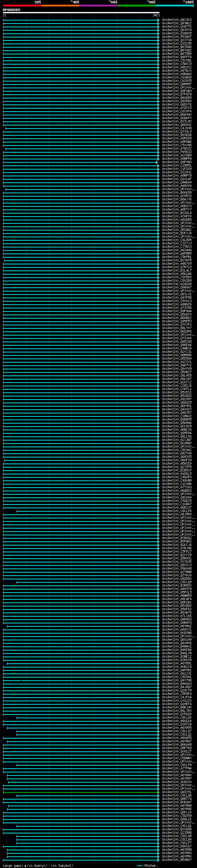Select the UniRef100_B4FPT8 label
Viewport: 197px width, 868px height.
tap(177, 57)
